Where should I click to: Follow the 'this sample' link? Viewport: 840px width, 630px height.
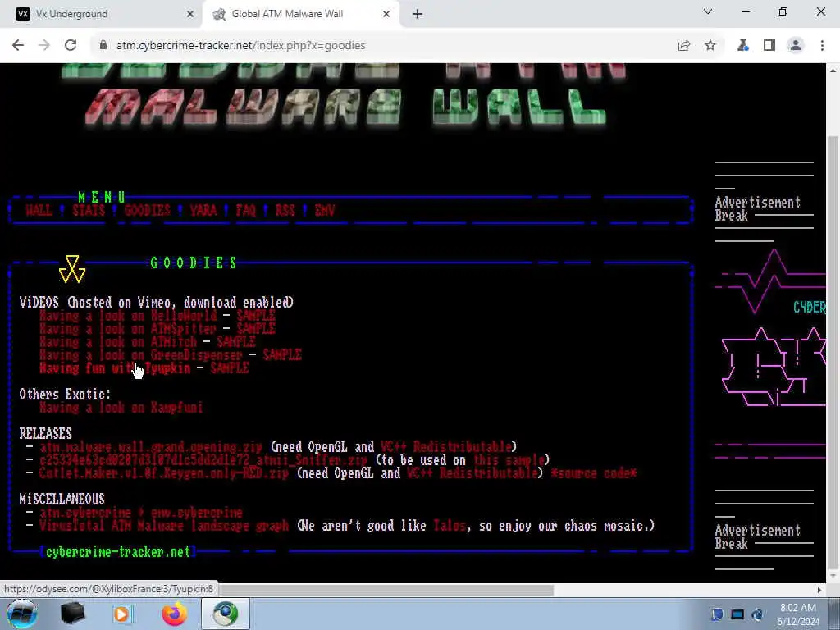tap(509, 460)
